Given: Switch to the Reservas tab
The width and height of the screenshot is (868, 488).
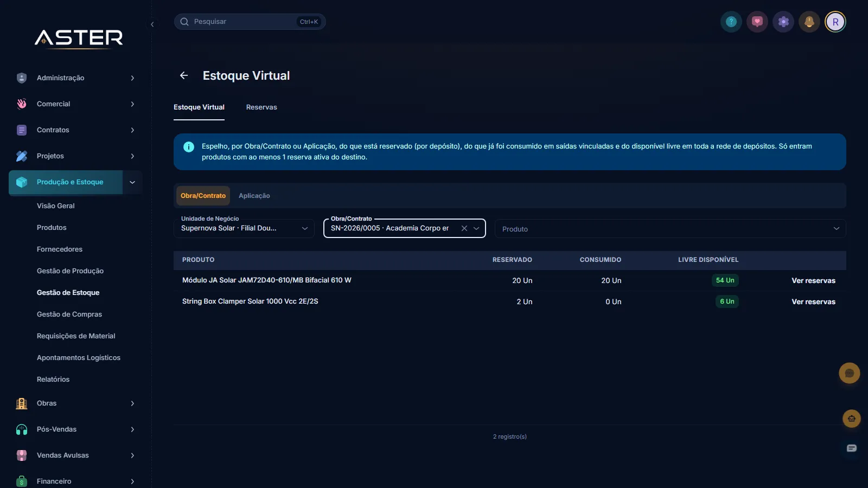Looking at the screenshot, I should coord(261,107).
